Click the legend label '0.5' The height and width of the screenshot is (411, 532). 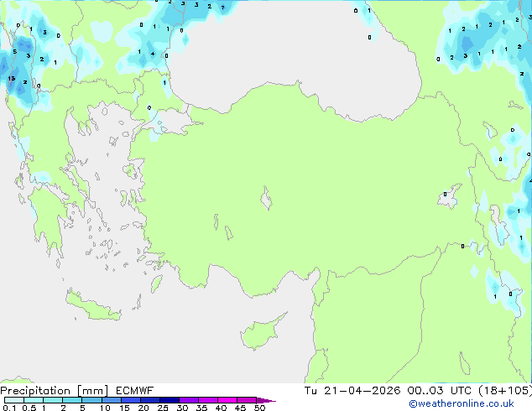[x=29, y=408]
